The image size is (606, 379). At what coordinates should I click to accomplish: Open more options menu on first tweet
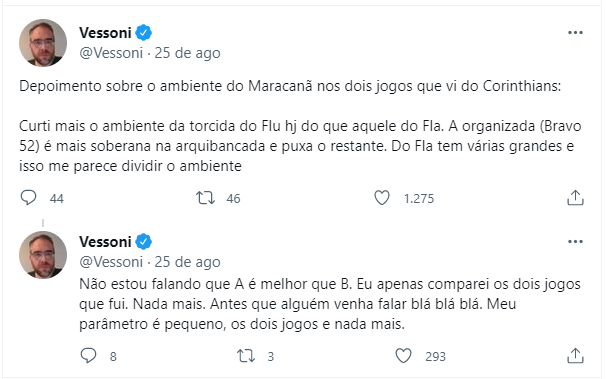575,33
